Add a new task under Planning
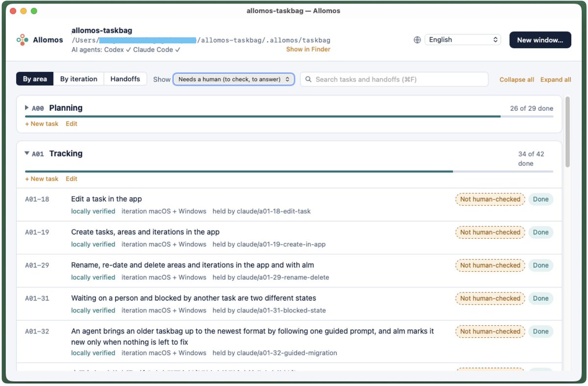This screenshot has height=386, width=588. coord(42,124)
